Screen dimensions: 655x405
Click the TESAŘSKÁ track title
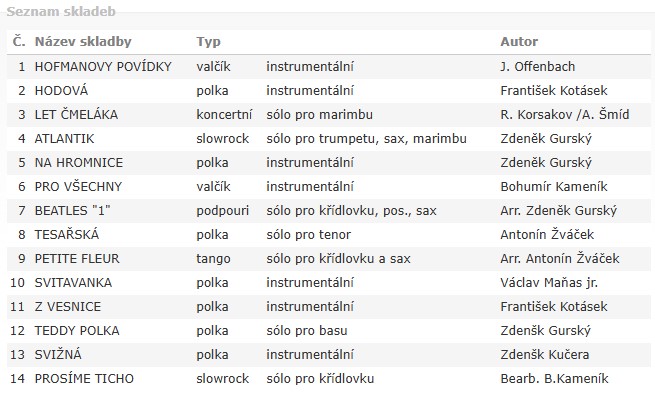point(67,234)
